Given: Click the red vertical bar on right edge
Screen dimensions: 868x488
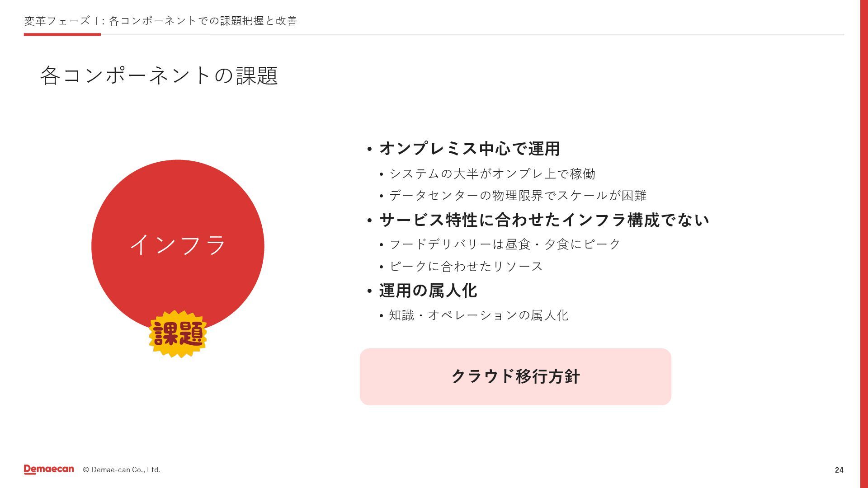Looking at the screenshot, I should pos(863,244).
